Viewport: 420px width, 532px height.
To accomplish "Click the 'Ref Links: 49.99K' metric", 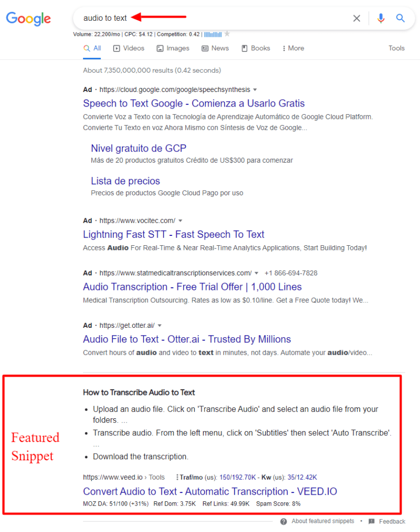I will [x=226, y=504].
